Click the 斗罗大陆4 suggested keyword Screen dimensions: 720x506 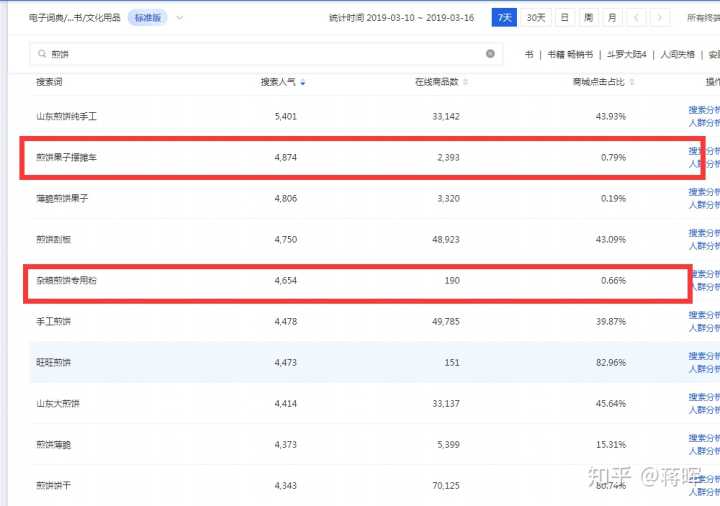(x=626, y=54)
